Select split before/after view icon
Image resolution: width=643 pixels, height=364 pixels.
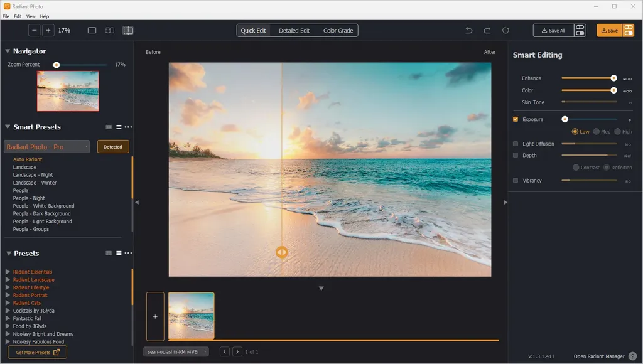click(128, 30)
